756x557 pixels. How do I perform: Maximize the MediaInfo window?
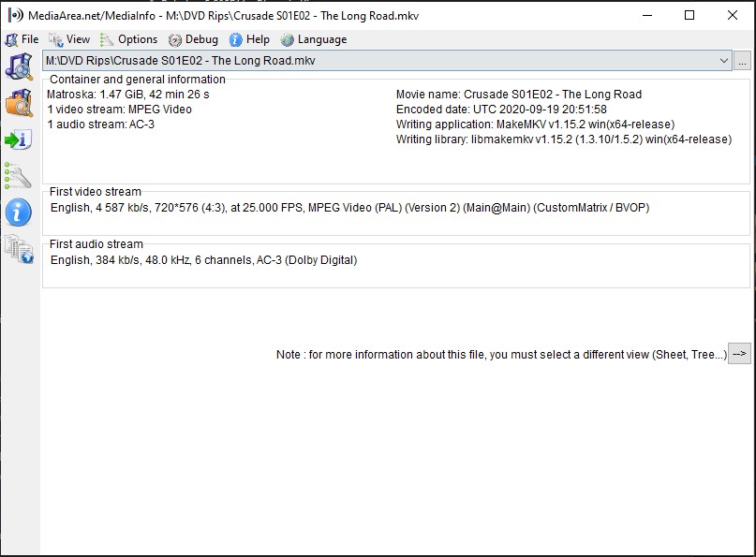click(689, 15)
